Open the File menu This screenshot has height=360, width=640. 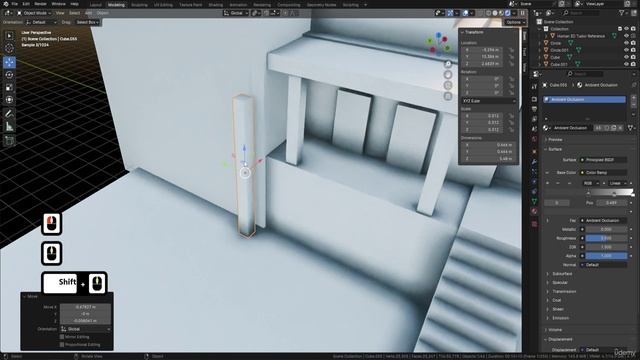pyautogui.click(x=14, y=4)
